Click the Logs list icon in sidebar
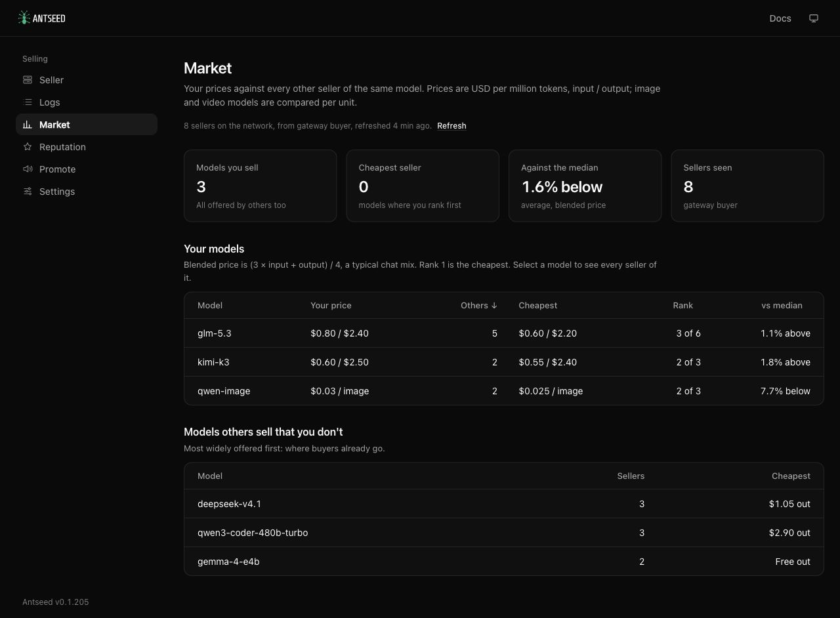 [x=28, y=102]
